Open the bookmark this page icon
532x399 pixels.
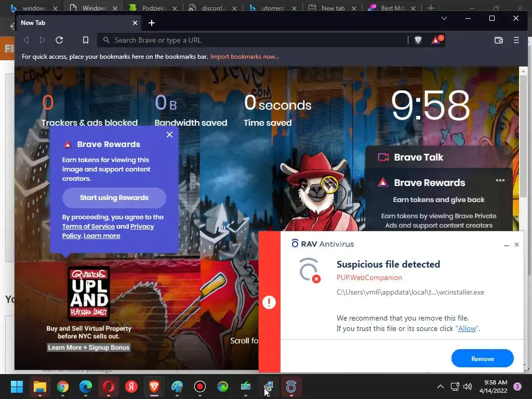(86, 40)
